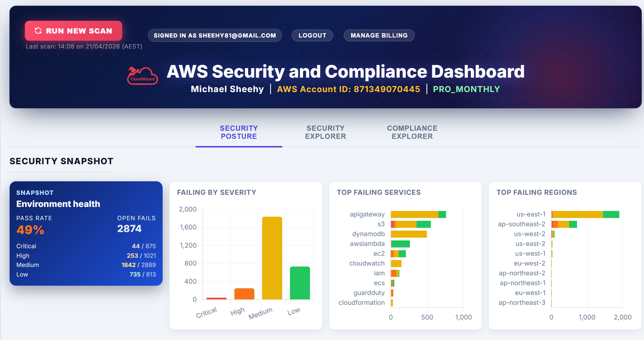Switch to the Security Explorer tab
This screenshot has height=340, width=644.
[325, 132]
